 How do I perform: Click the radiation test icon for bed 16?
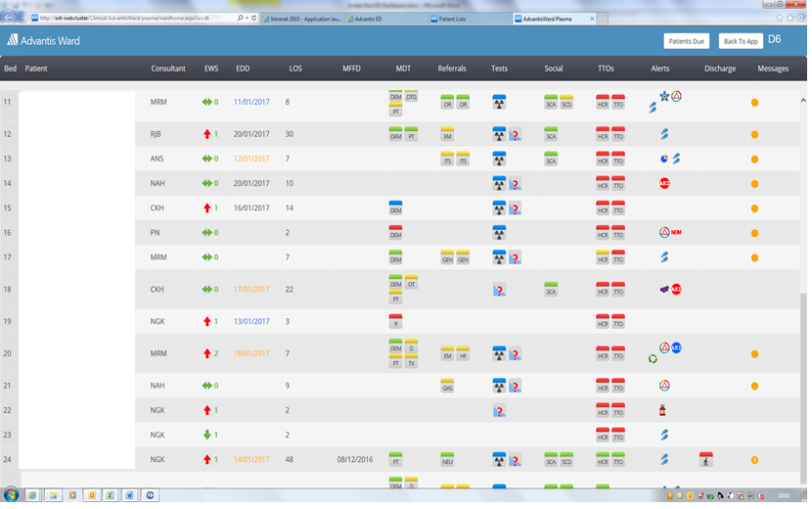[x=499, y=233]
